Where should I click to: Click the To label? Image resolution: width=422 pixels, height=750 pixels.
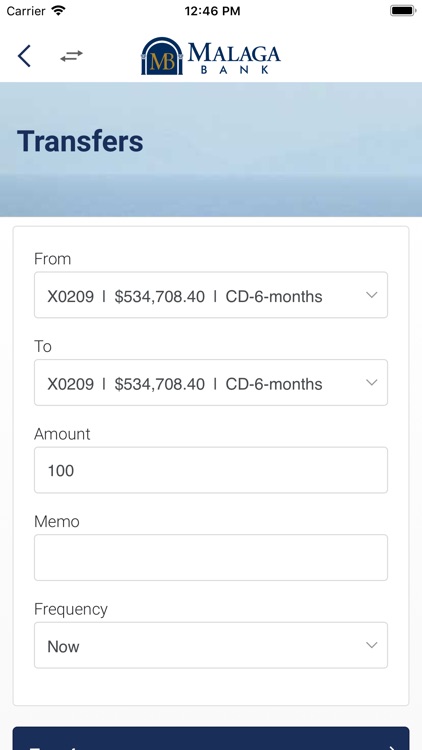pyautogui.click(x=43, y=346)
